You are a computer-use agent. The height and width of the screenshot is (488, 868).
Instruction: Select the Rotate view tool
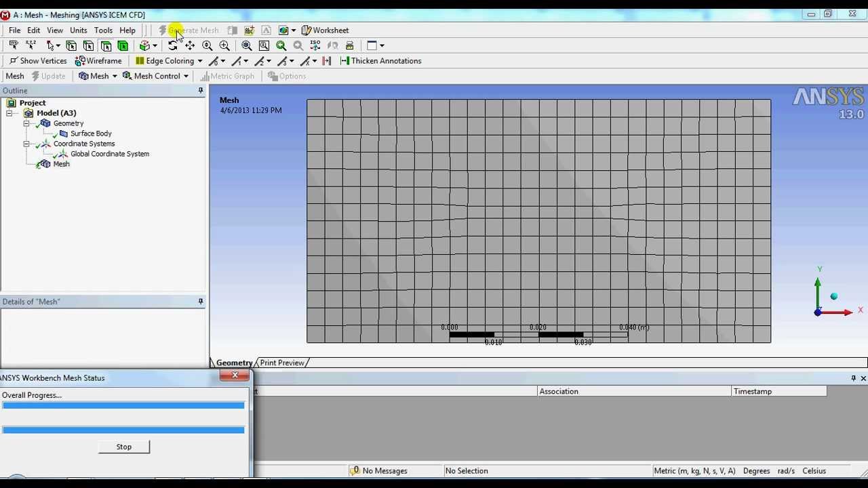point(172,45)
